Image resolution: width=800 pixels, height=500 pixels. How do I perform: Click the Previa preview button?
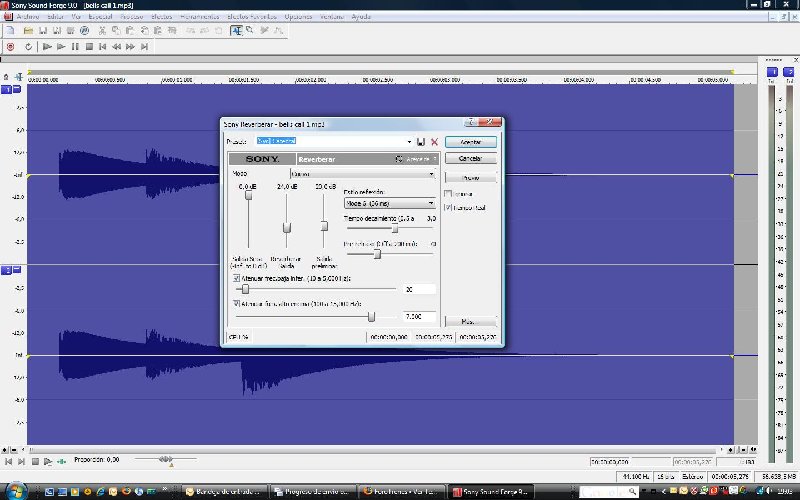470,178
